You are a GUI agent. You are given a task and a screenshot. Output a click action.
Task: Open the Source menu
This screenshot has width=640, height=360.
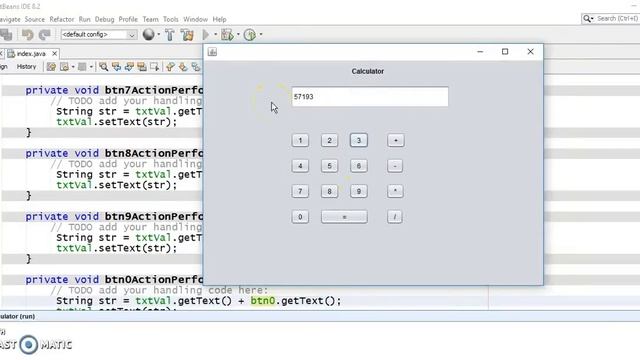click(35, 19)
